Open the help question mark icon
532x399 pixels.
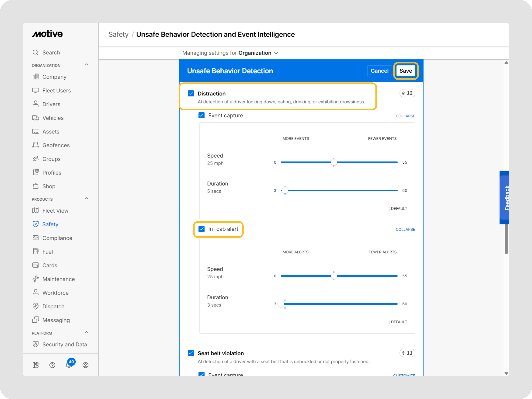coord(52,365)
